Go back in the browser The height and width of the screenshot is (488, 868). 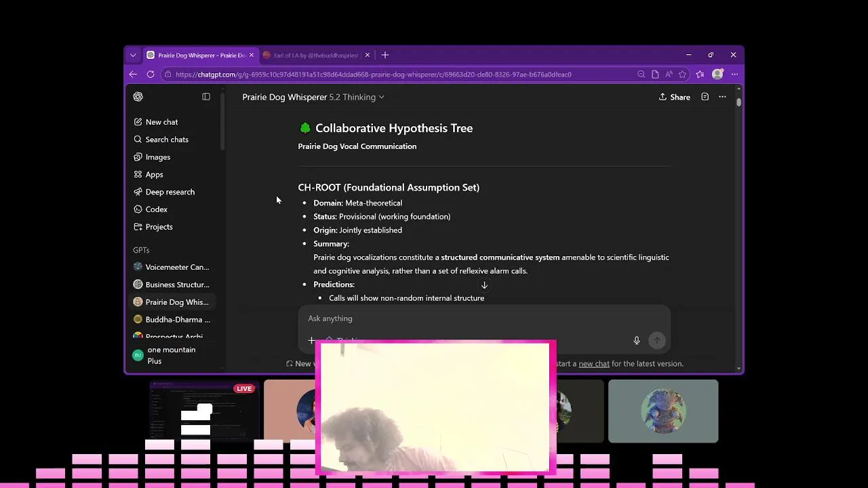point(133,75)
